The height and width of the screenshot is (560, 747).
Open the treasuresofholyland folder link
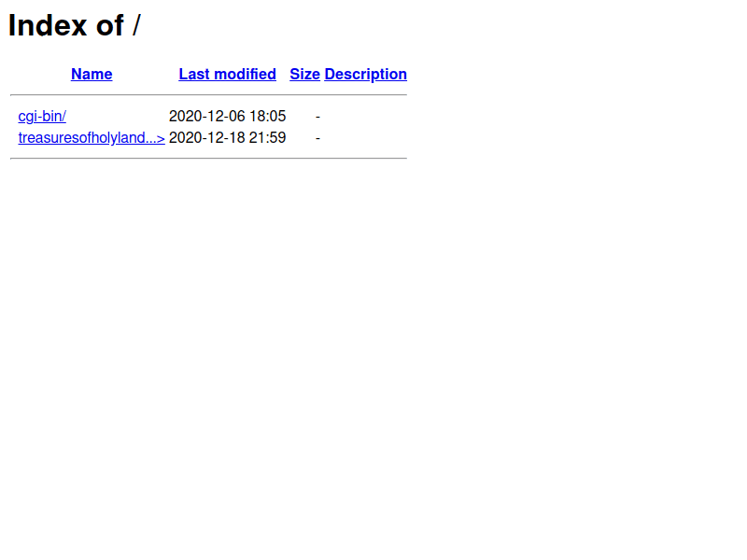[92, 137]
